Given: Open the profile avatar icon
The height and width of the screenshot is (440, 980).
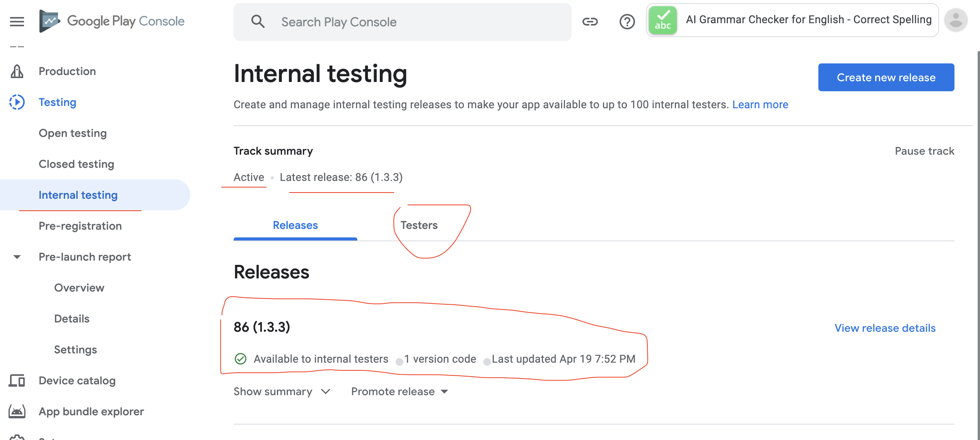Looking at the screenshot, I should coord(955,20).
